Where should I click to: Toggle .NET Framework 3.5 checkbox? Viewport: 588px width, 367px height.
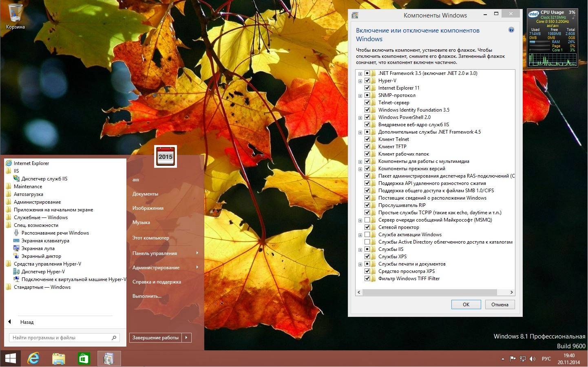tap(367, 73)
